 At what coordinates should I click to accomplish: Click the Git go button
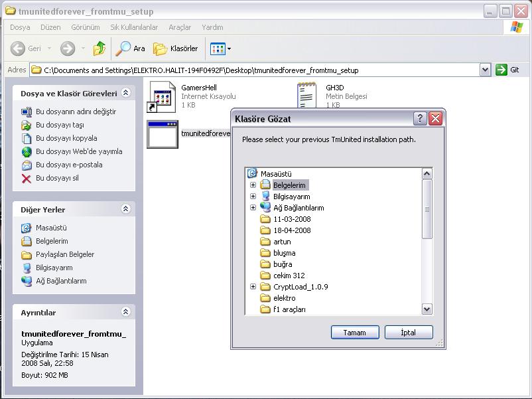point(507,70)
